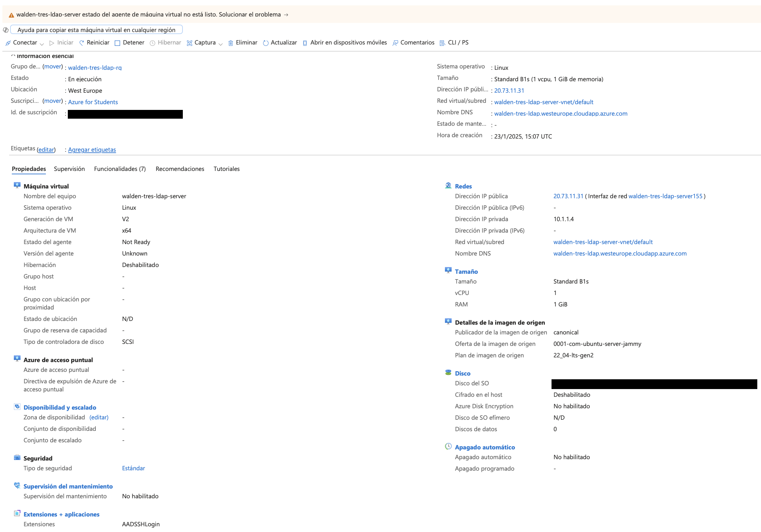Open the Funcionalidades (7) tab

click(120, 169)
